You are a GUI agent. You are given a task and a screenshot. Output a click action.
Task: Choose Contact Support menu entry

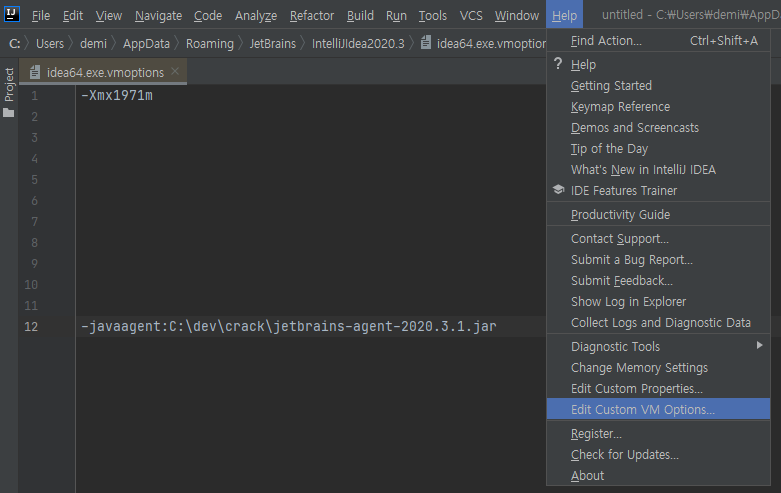point(658,239)
